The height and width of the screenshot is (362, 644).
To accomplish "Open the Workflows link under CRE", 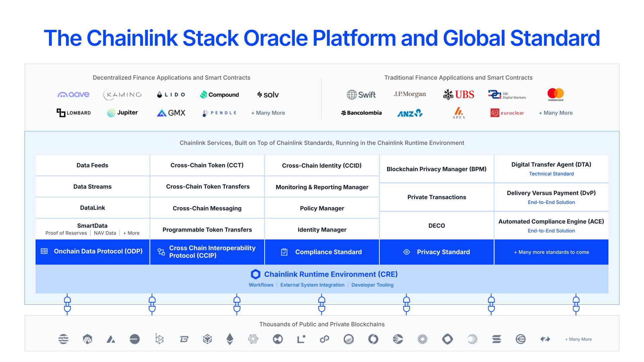I will point(261,285).
